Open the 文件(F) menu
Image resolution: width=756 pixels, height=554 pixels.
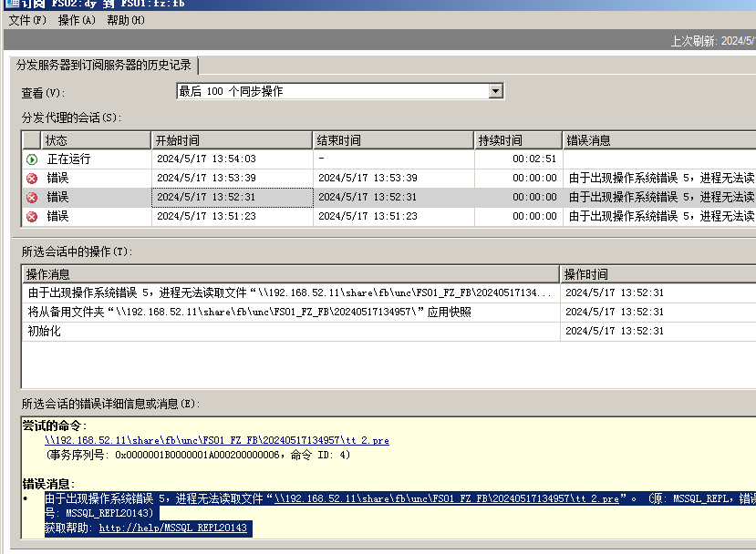(27, 20)
